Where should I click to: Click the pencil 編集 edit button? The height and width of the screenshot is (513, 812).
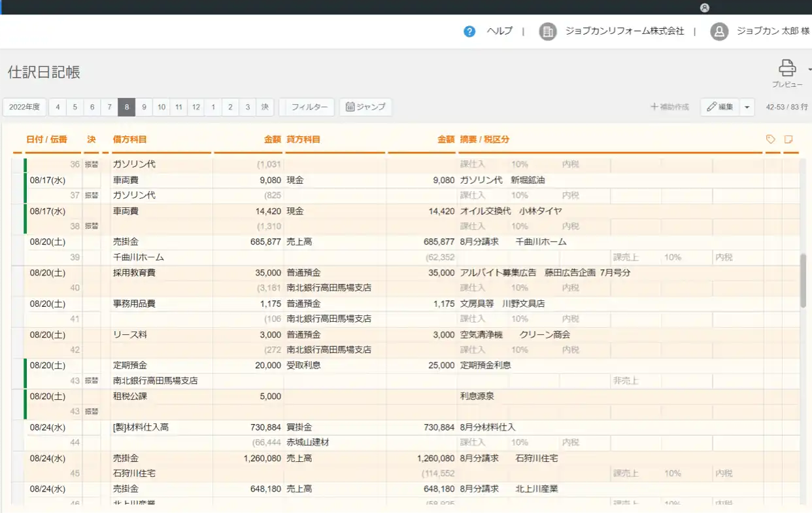[719, 107]
